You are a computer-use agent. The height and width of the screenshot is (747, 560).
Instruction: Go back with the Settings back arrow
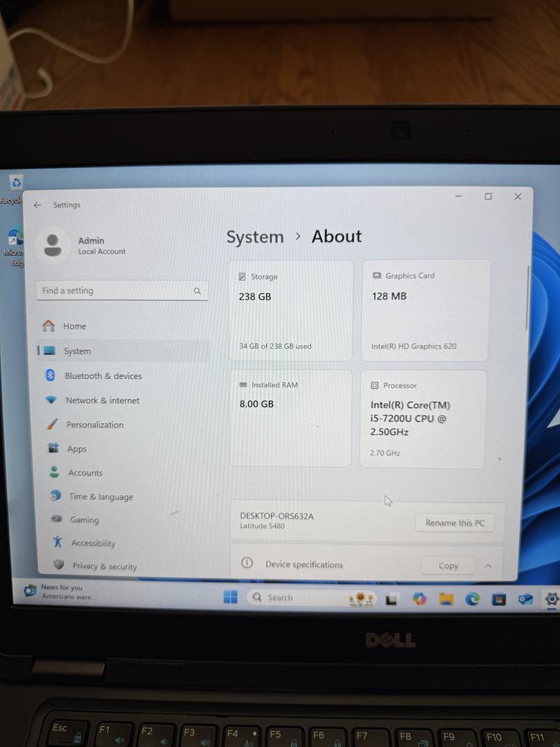(37, 205)
